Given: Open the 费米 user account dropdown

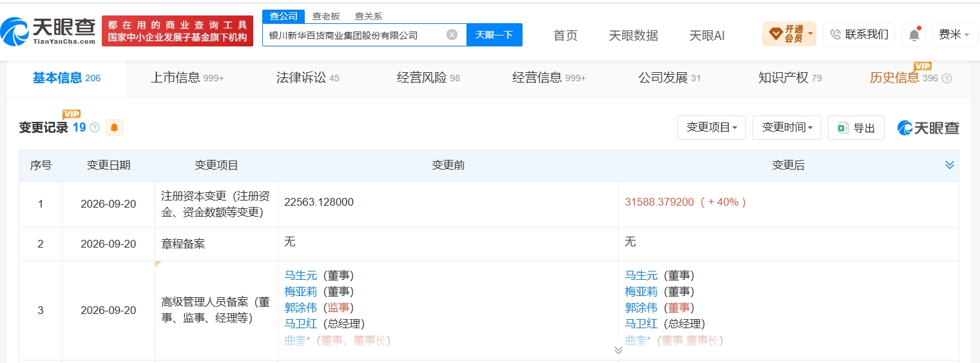Looking at the screenshot, I should pyautogui.click(x=955, y=35).
